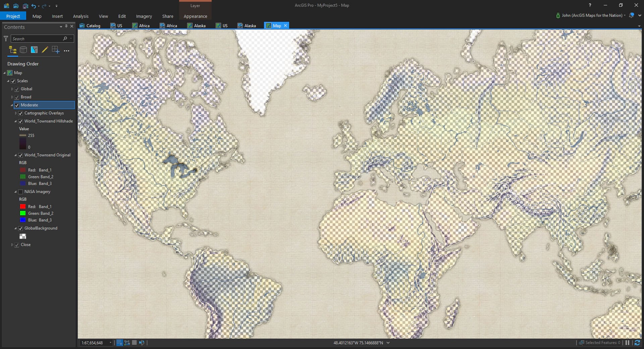Viewport: 644px width, 349px height.
Task: Uncheck the World_Townsend Hillshade layer
Action: [20, 121]
